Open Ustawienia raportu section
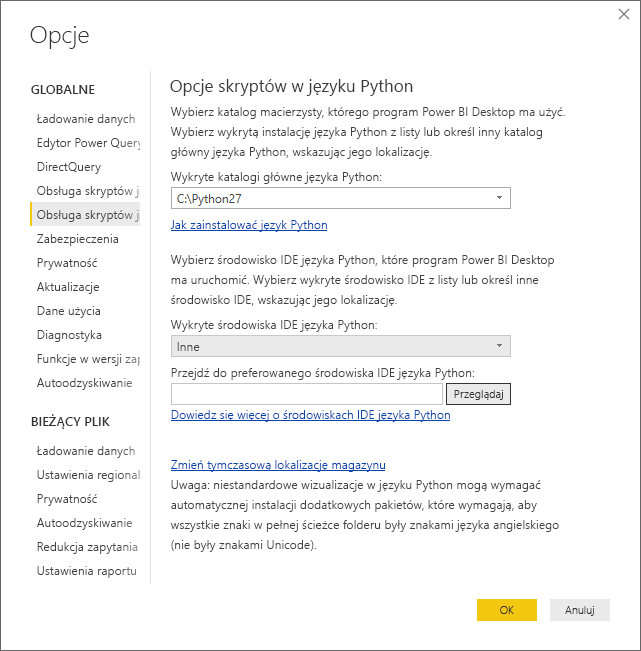 pos(86,571)
